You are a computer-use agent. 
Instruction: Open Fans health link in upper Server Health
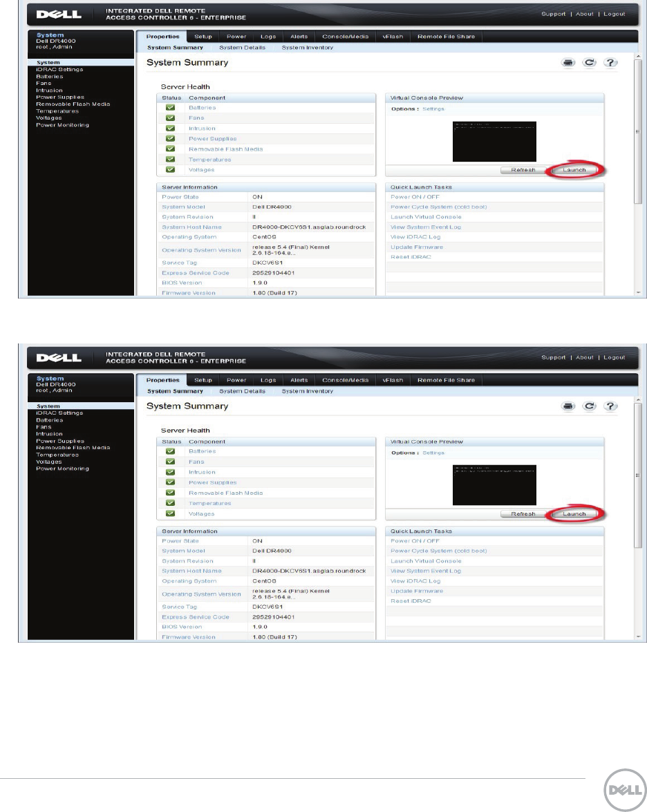[196, 118]
